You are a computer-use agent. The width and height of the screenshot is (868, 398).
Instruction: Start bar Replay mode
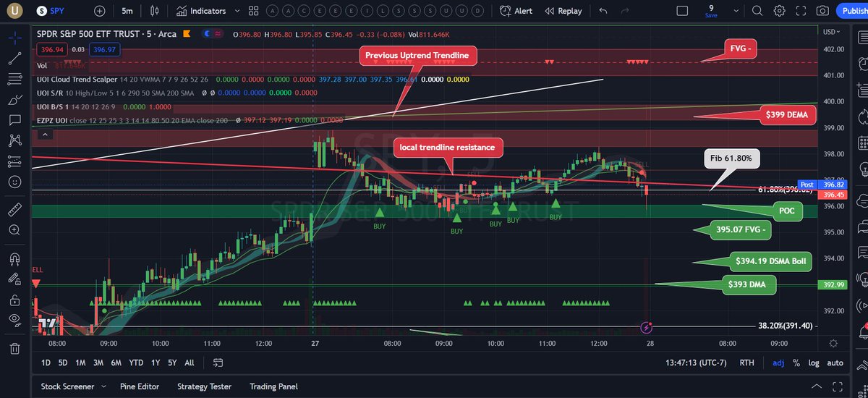pyautogui.click(x=563, y=11)
